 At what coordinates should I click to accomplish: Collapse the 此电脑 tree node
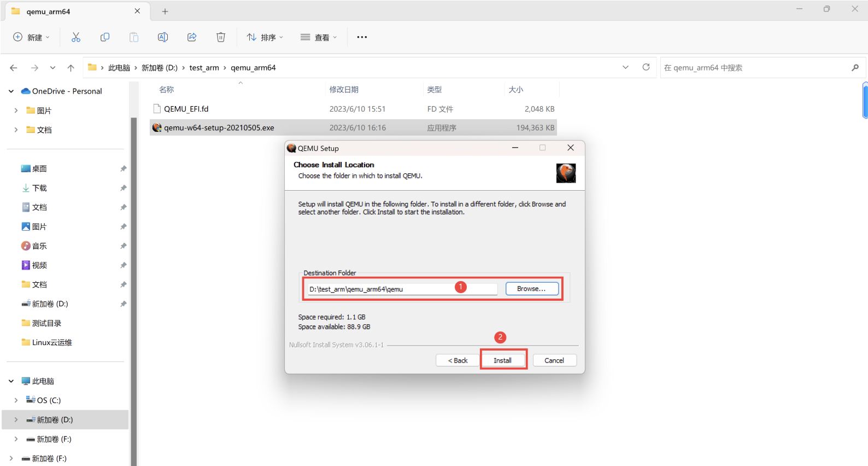[11, 381]
